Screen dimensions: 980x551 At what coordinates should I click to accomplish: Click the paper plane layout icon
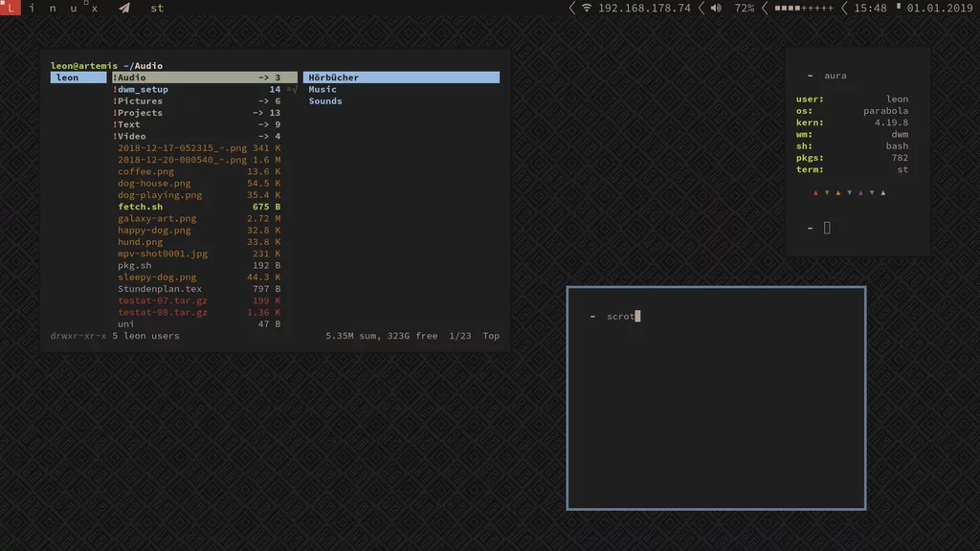(124, 8)
